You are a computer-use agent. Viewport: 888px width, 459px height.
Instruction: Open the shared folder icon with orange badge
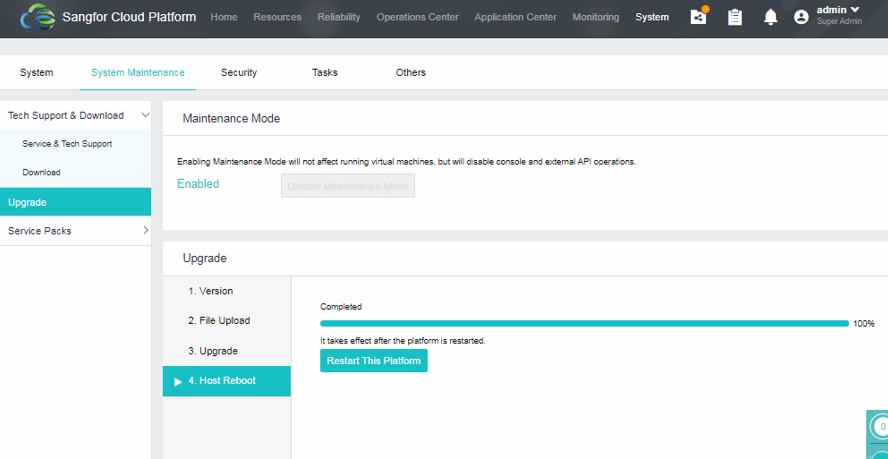tap(699, 17)
